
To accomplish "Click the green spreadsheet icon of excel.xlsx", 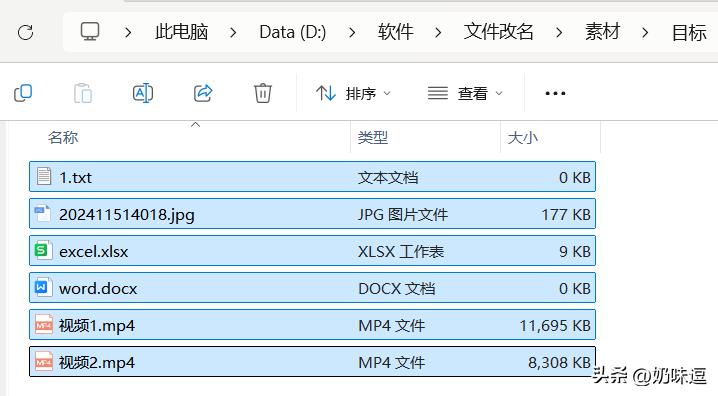I will pos(43,250).
